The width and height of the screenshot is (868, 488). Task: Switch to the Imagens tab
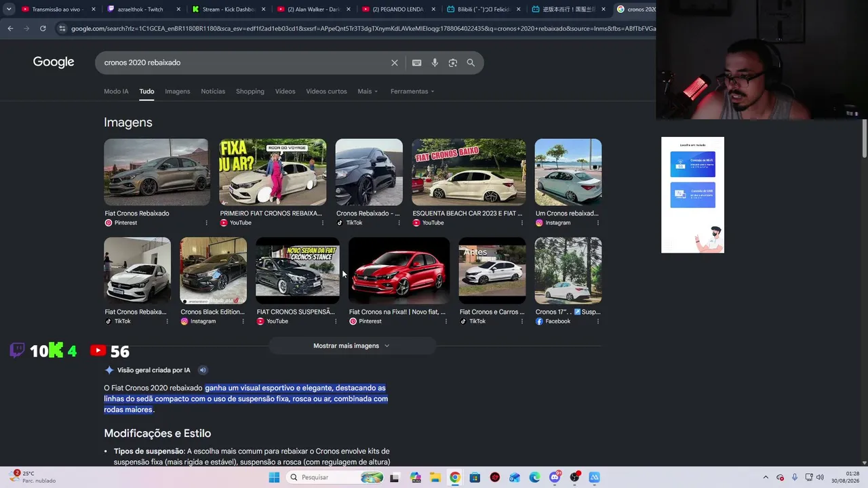point(178,91)
